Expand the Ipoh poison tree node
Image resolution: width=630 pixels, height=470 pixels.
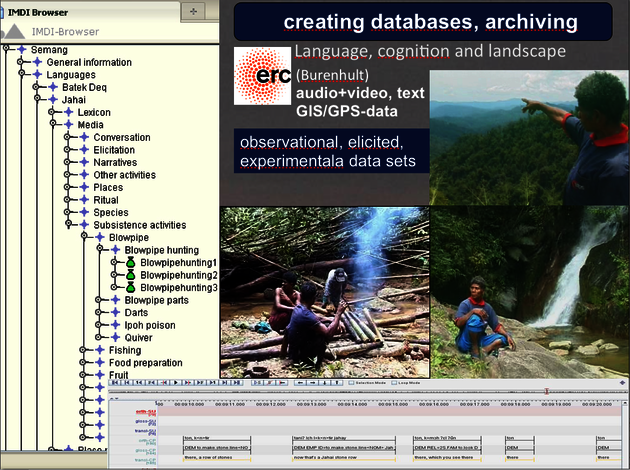(x=98, y=325)
